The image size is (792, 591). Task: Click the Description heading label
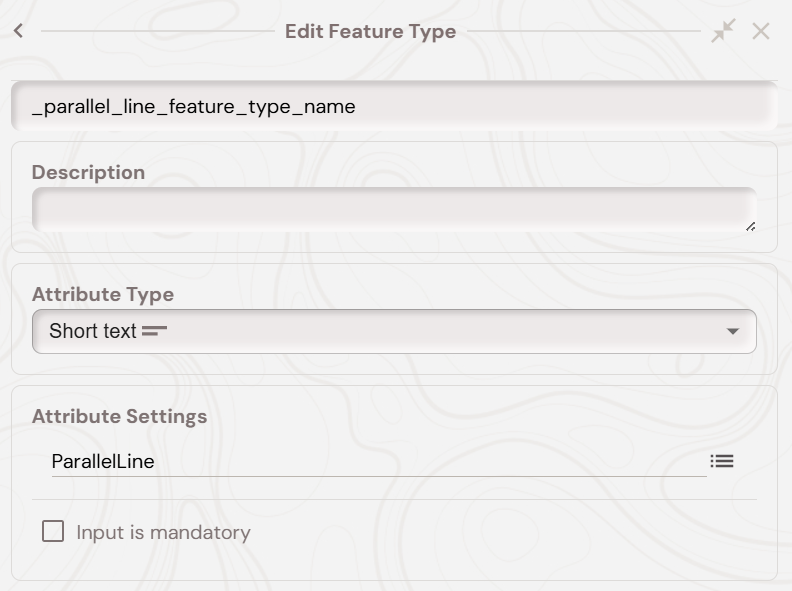click(88, 172)
